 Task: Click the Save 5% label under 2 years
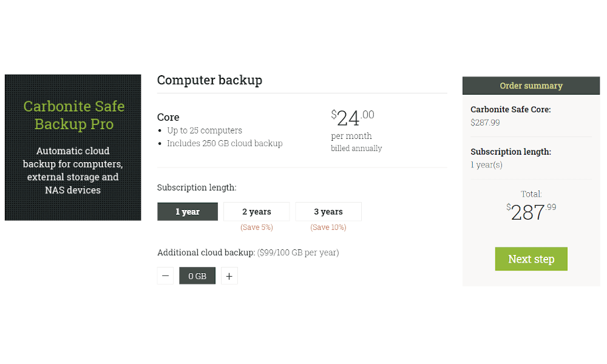pos(256,227)
